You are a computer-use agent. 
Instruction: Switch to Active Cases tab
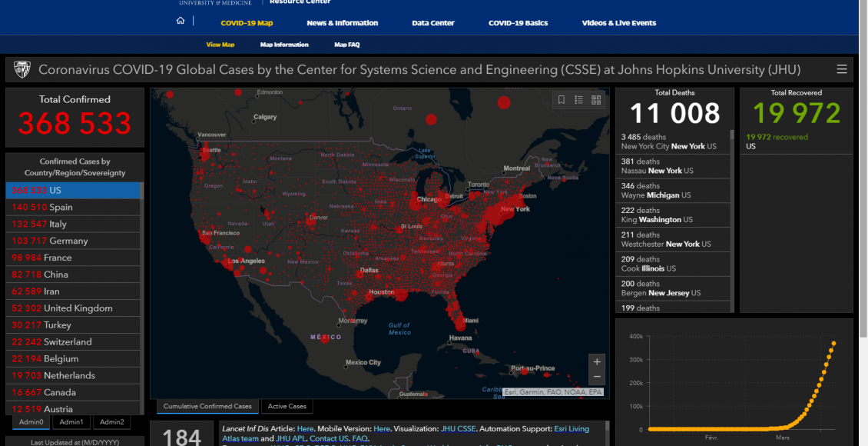287,407
